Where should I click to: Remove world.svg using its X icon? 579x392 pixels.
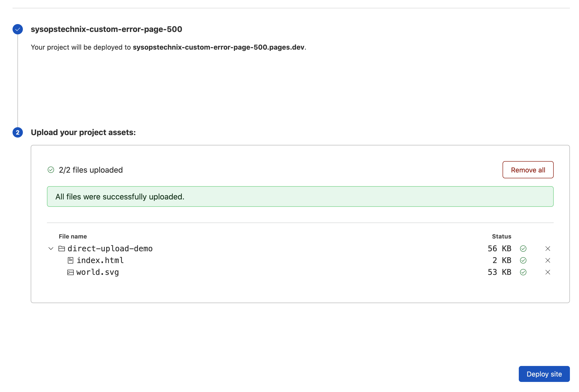click(x=548, y=272)
